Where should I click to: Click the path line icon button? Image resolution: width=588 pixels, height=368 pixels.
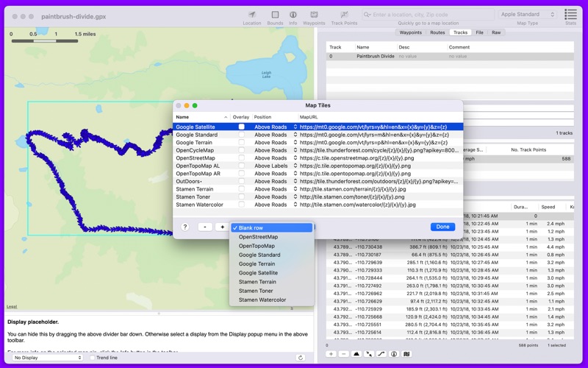click(381, 354)
